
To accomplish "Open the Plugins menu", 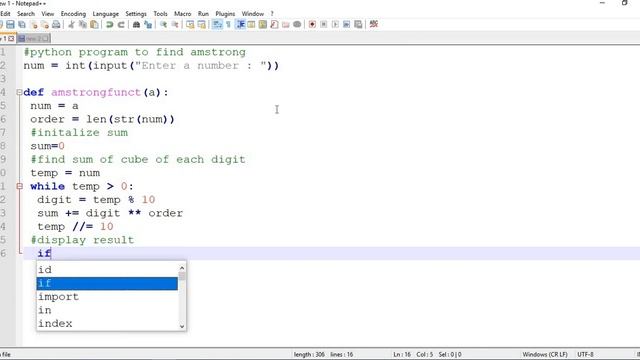I will point(225,13).
